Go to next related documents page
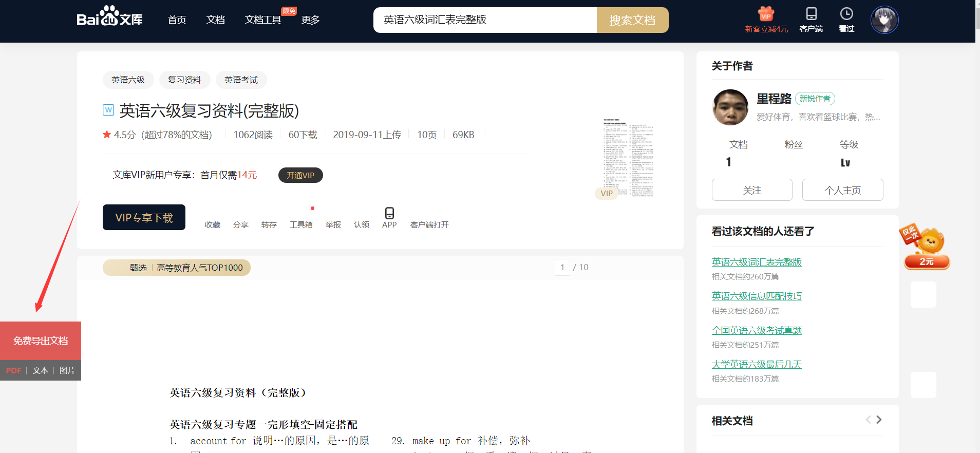Screen dimensions: 980x453 (x=879, y=420)
